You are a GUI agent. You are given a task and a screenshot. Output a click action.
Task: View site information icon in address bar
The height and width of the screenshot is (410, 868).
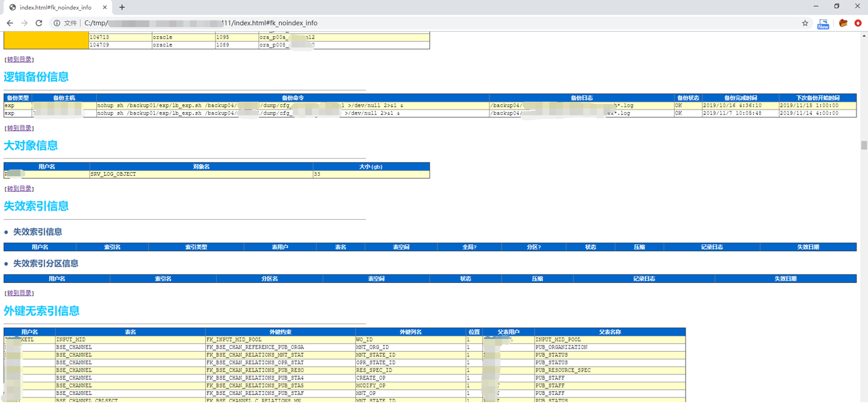pyautogui.click(x=57, y=23)
